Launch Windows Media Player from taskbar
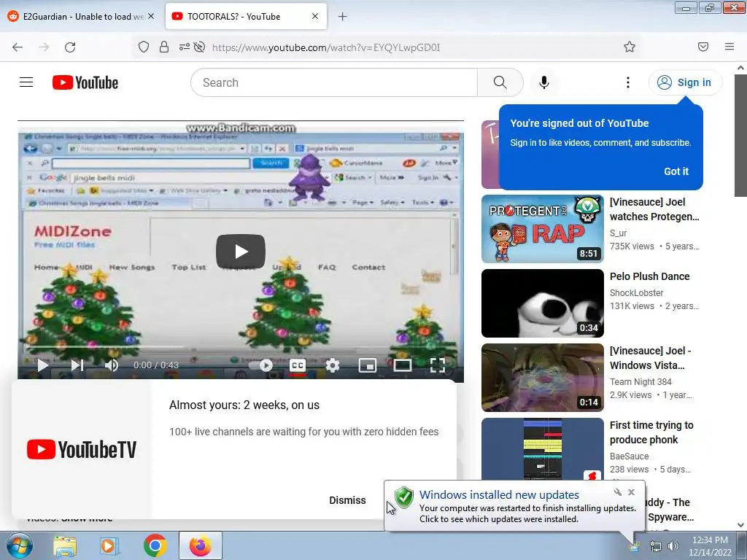 [109, 545]
